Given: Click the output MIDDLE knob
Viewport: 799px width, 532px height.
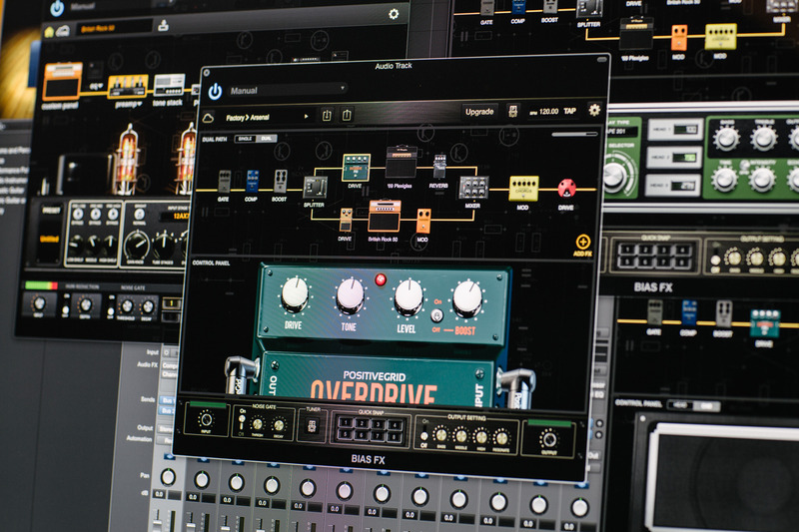Looking at the screenshot, I should [x=461, y=436].
